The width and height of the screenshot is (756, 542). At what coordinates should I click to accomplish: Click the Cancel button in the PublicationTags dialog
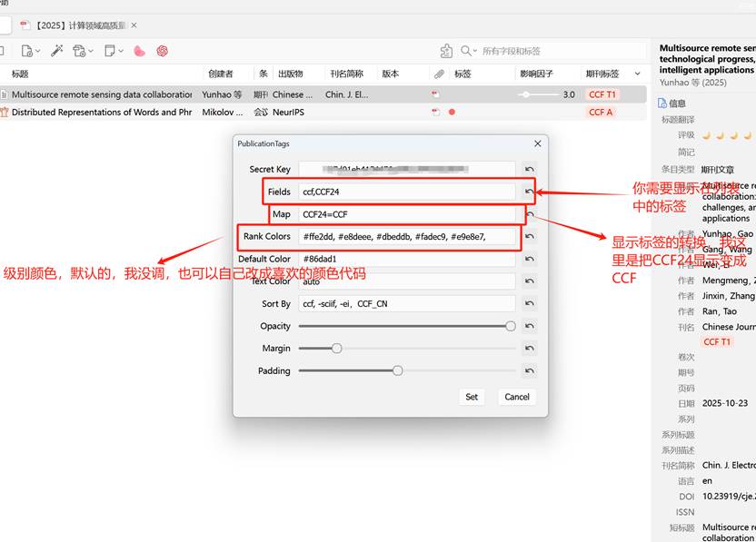516,397
